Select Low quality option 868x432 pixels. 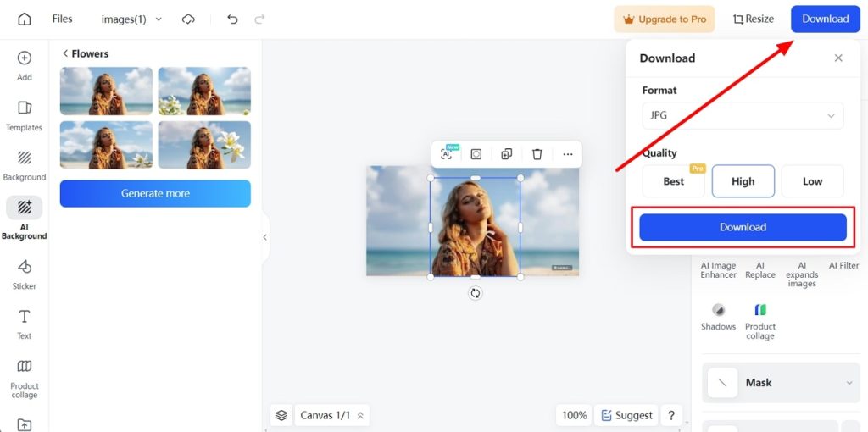[x=812, y=181]
